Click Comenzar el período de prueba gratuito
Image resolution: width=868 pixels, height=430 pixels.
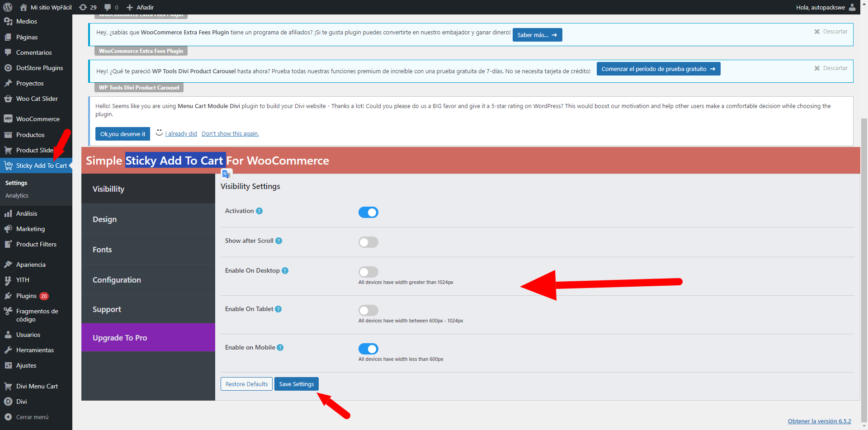pyautogui.click(x=658, y=69)
